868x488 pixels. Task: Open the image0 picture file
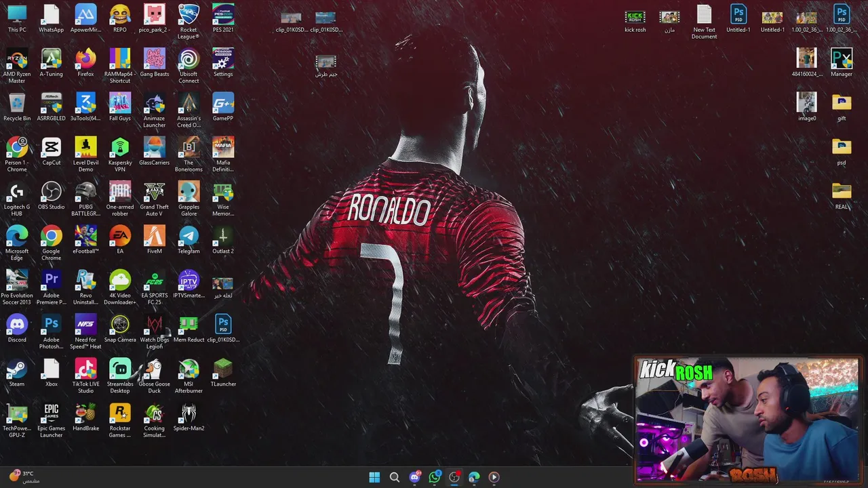point(807,107)
